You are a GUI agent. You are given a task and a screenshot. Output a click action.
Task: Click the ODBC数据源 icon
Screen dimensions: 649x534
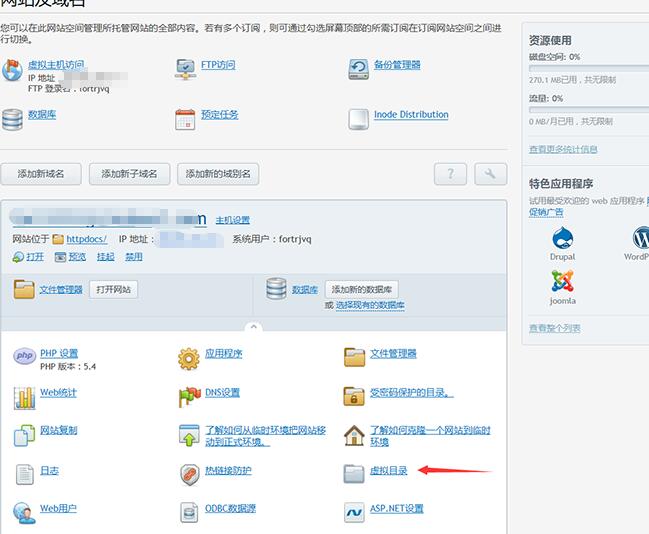click(189, 513)
